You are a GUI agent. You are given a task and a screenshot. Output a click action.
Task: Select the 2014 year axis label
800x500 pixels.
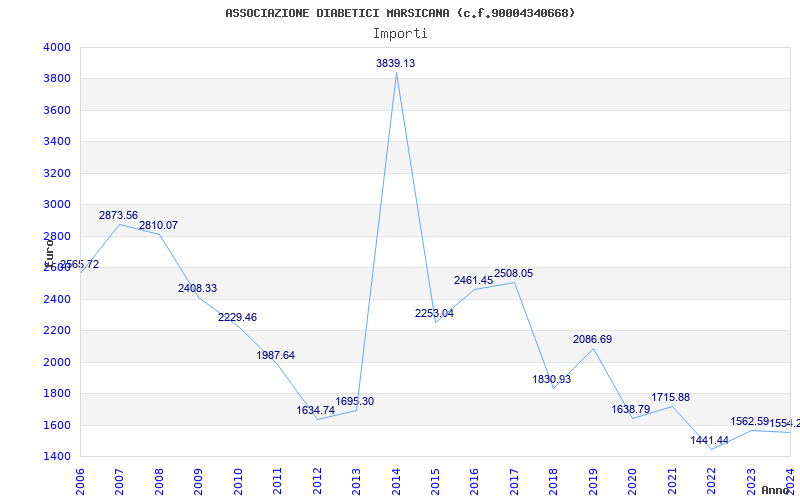point(396,482)
